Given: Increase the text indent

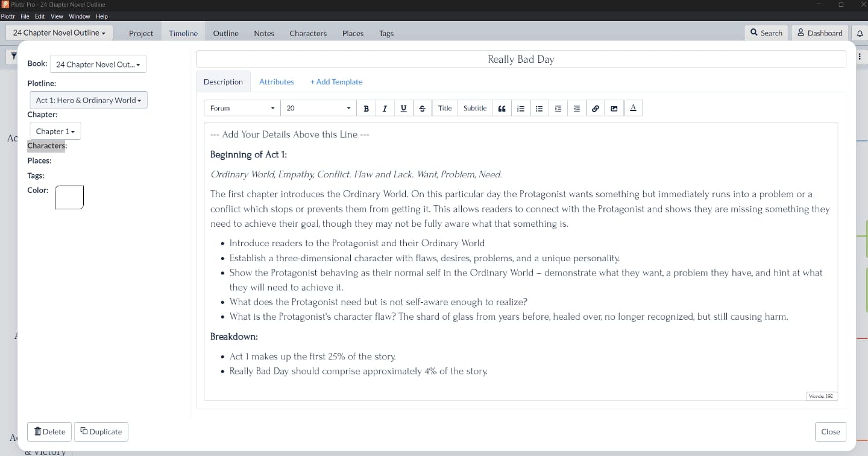Looking at the screenshot, I should (x=558, y=108).
